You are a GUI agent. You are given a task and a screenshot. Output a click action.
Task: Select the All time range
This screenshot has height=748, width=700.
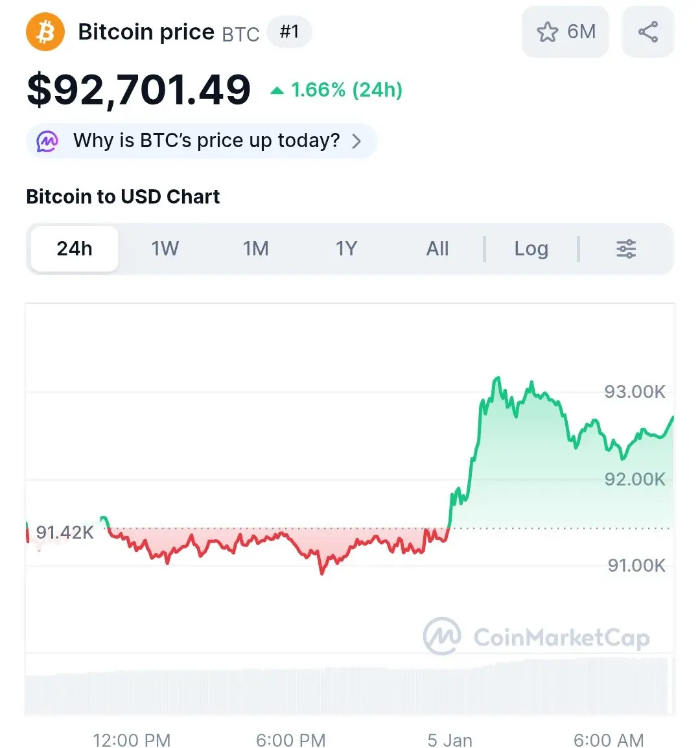[437, 249]
